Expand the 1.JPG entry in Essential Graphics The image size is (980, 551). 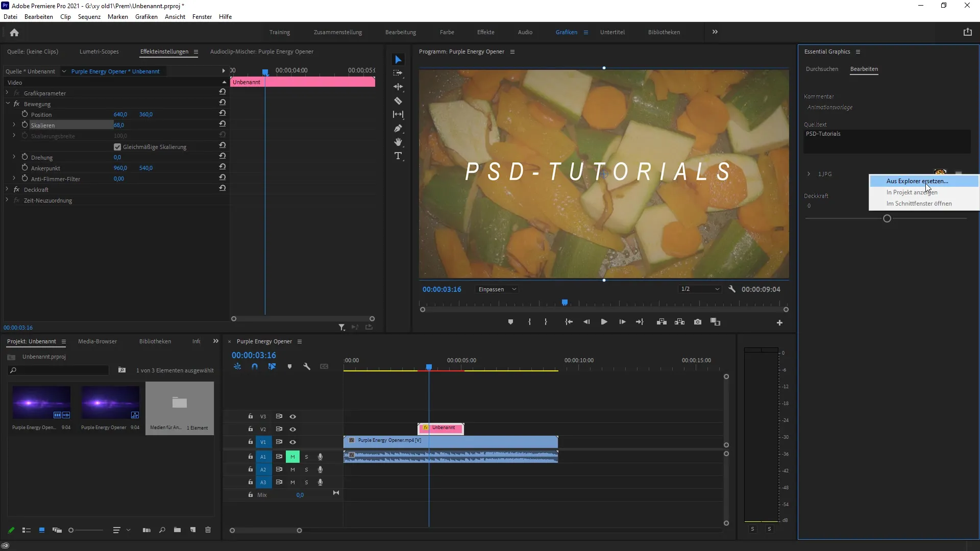pos(808,174)
